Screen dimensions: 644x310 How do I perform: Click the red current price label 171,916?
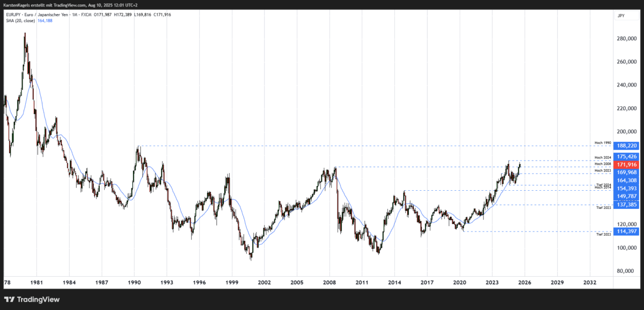click(626, 164)
